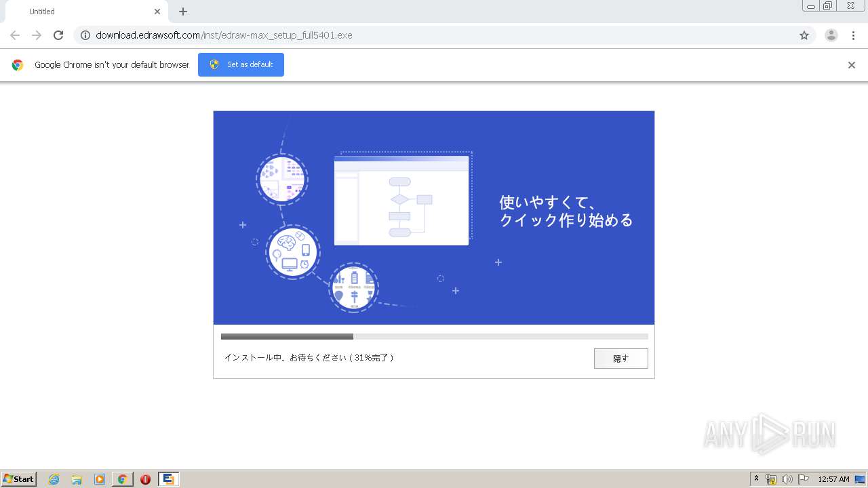Click the Show desktop tray icon
Screen dimensions: 868x488
pyautogui.click(x=860, y=479)
